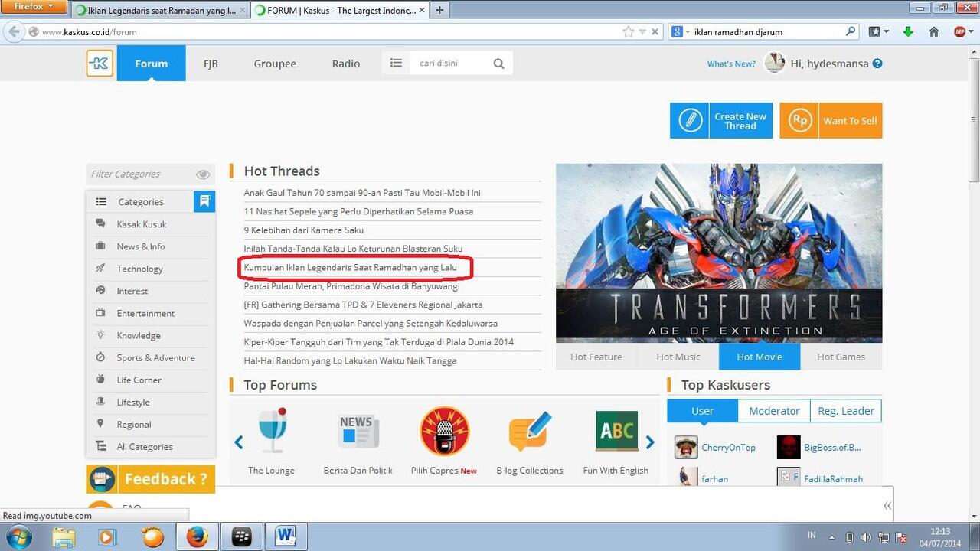Open BlackBerry app in the taskbar
The width and height of the screenshot is (980, 551).
tap(241, 536)
